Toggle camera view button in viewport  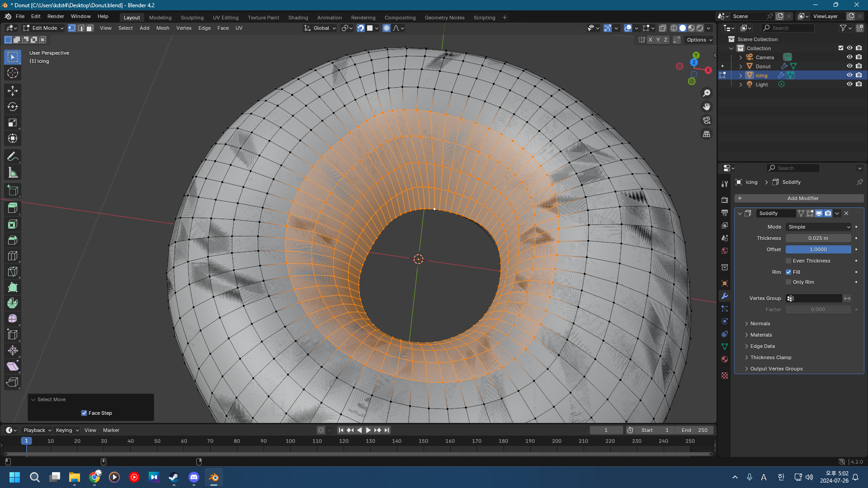[706, 120]
